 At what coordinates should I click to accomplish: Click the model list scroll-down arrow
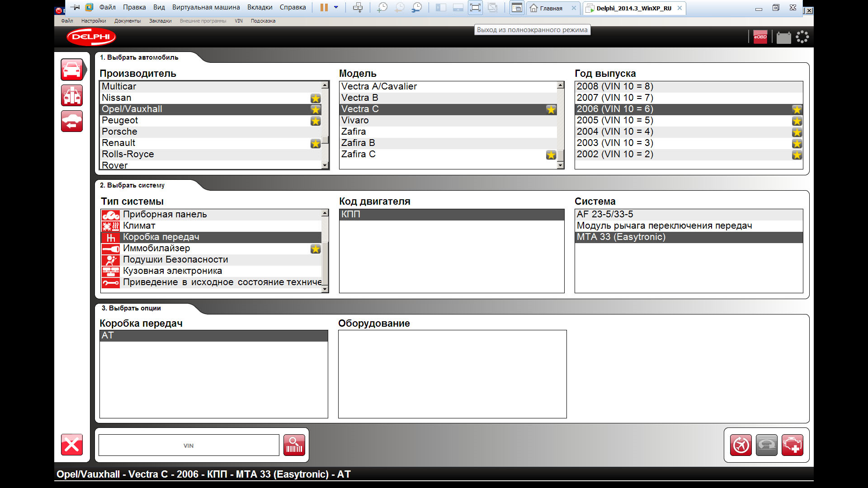click(561, 166)
